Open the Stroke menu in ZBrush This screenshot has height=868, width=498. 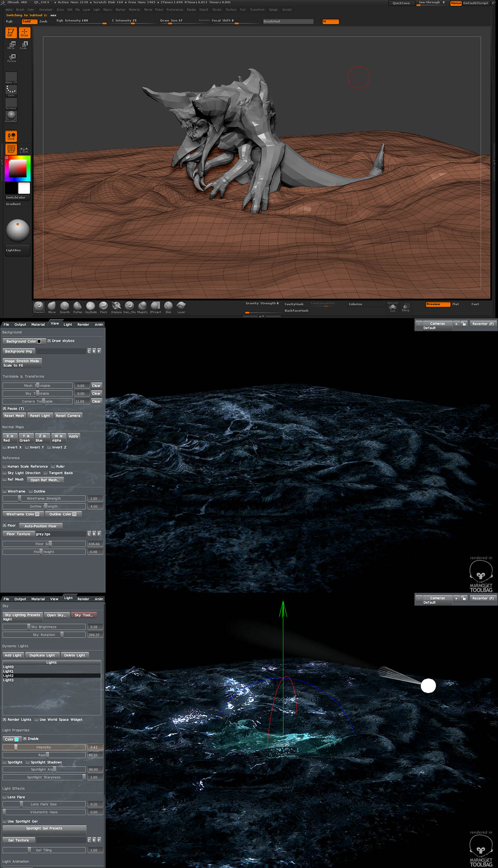click(217, 10)
